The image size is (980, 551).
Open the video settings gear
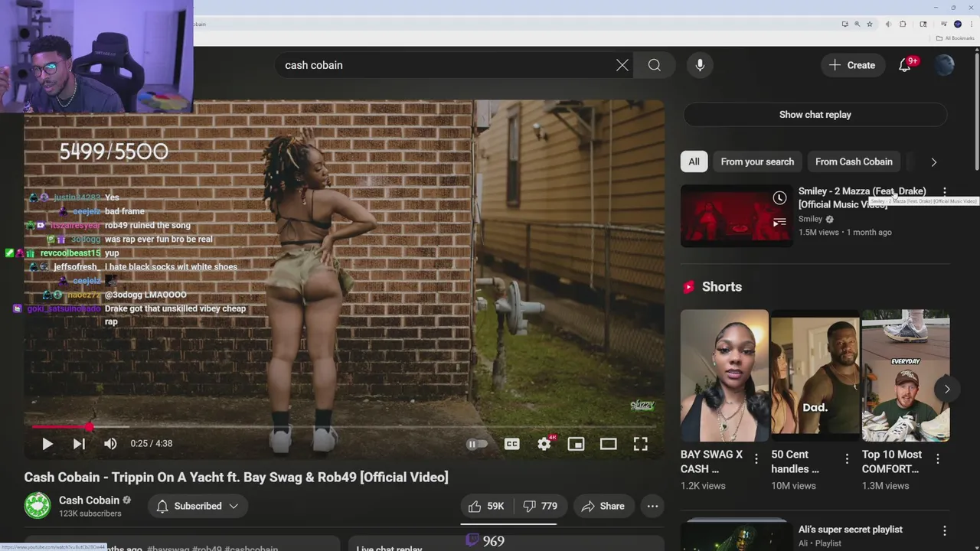[544, 444]
